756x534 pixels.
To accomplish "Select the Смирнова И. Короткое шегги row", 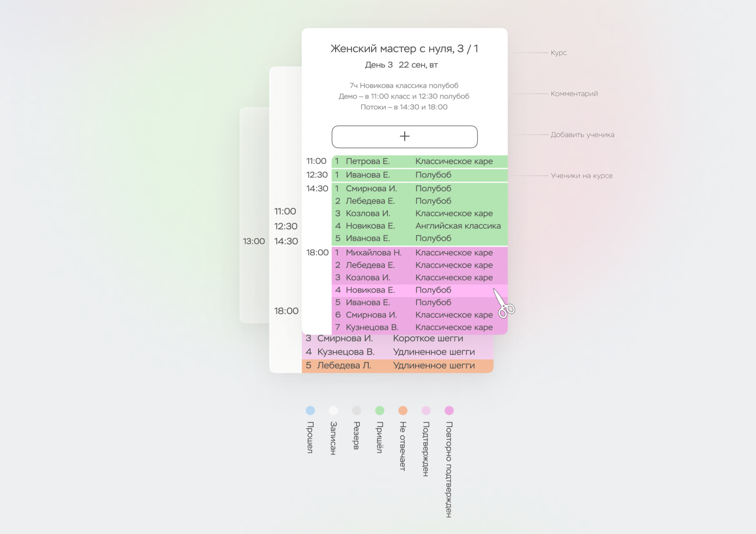I will (x=397, y=339).
